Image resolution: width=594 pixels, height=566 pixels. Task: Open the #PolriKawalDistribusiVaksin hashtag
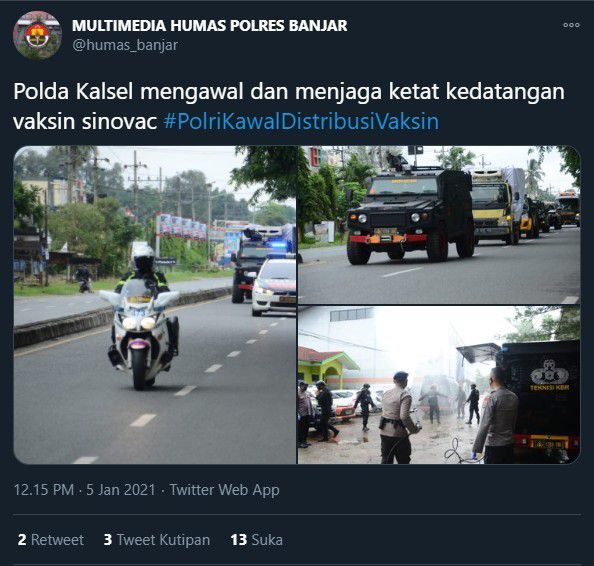[x=302, y=122]
